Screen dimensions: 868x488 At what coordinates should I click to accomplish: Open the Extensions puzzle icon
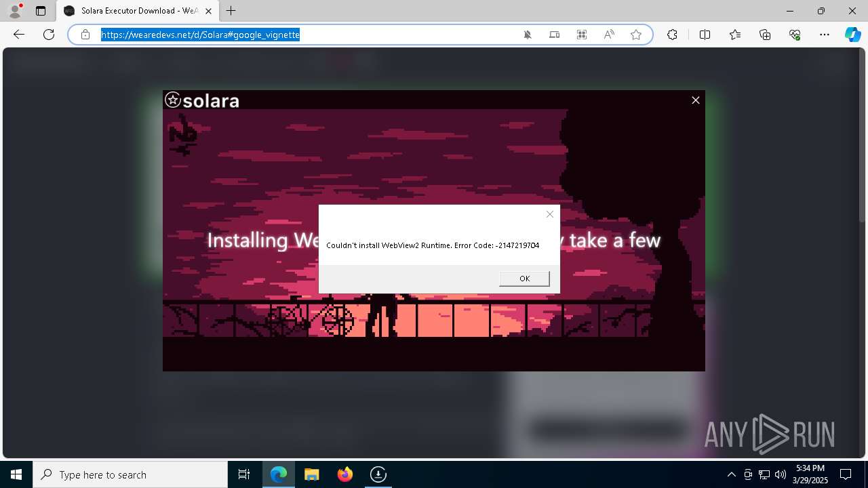point(672,35)
